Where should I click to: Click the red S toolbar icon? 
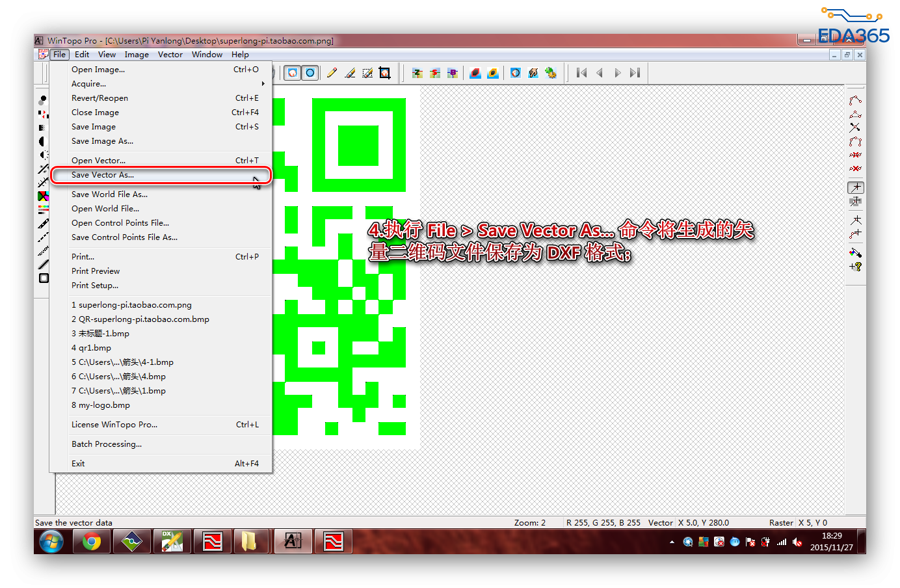point(434,73)
